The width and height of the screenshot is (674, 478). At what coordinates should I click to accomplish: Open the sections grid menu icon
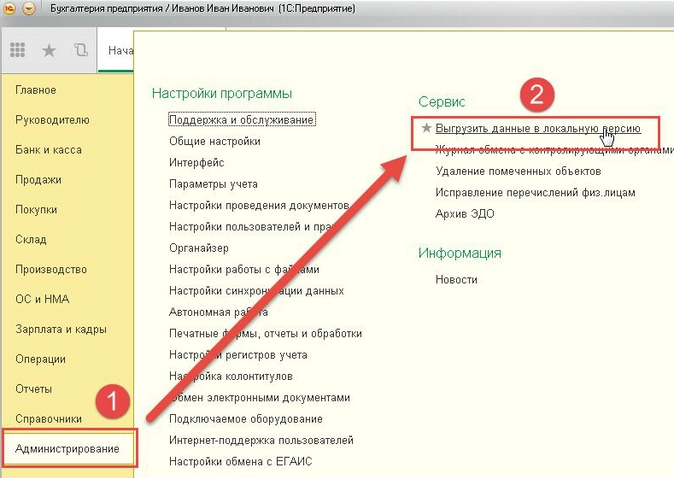[17, 50]
